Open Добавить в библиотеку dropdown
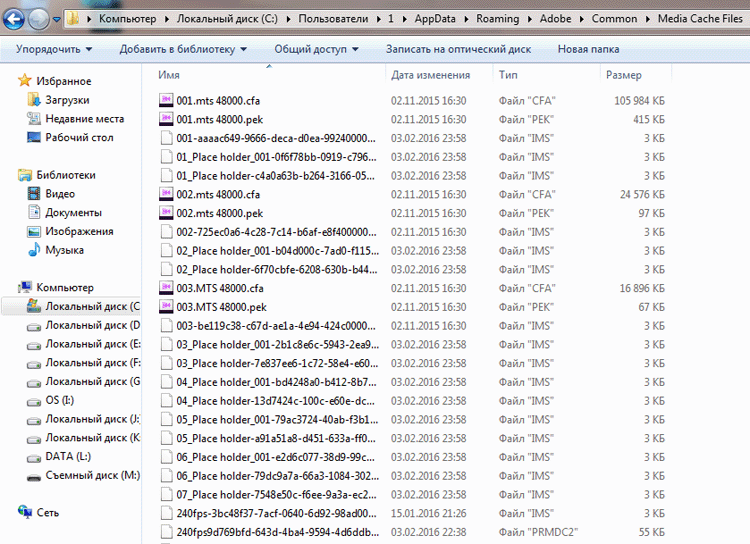750x544 pixels. coord(183,49)
